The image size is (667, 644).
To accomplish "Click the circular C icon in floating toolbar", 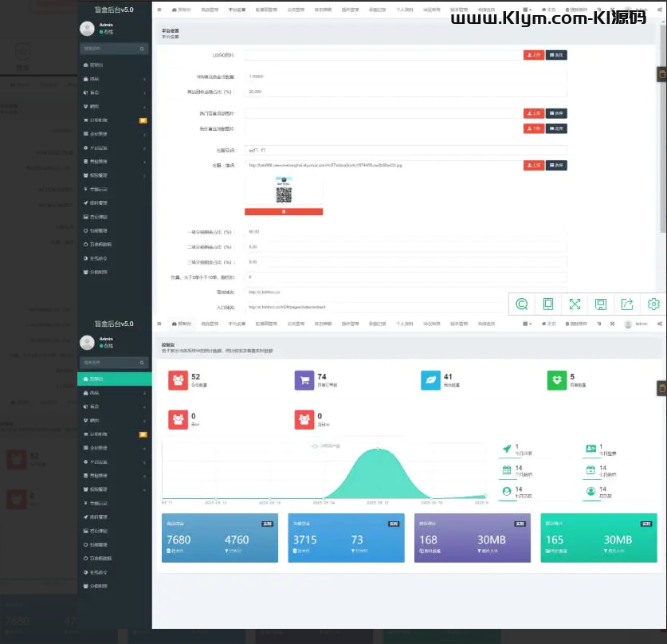I will [522, 304].
